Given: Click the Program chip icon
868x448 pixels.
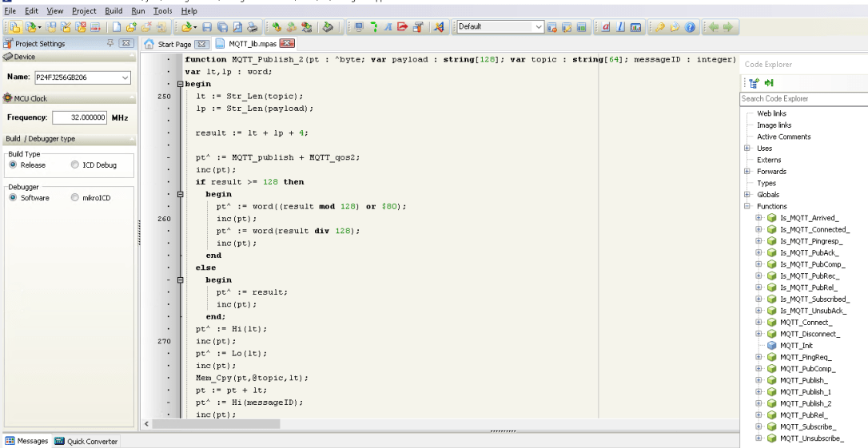Looking at the screenshot, I should point(328,26).
